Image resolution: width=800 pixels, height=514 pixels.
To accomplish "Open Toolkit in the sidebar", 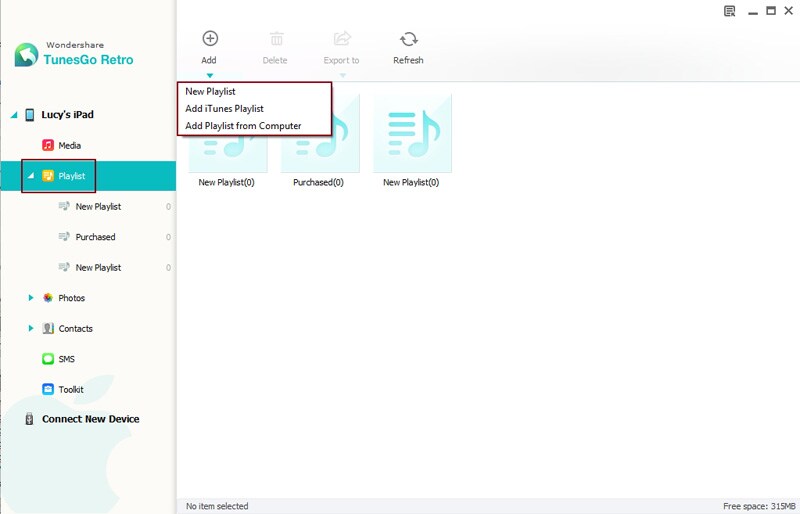I will pos(71,390).
